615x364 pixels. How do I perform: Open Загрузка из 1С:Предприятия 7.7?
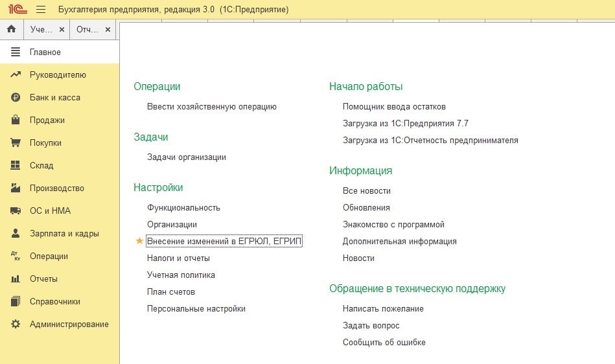[406, 124]
